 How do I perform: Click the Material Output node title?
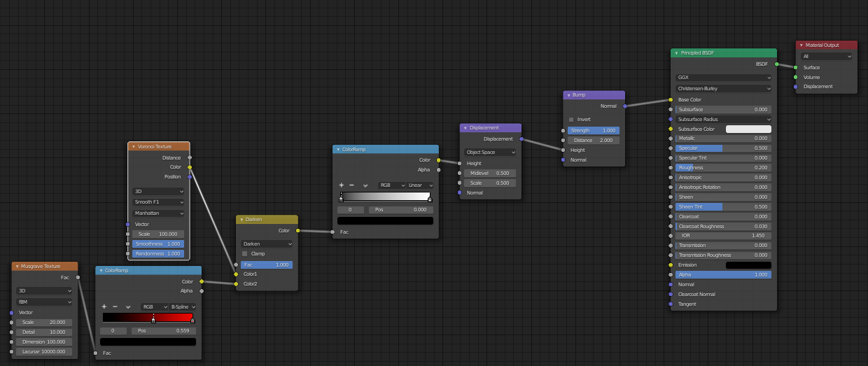822,45
